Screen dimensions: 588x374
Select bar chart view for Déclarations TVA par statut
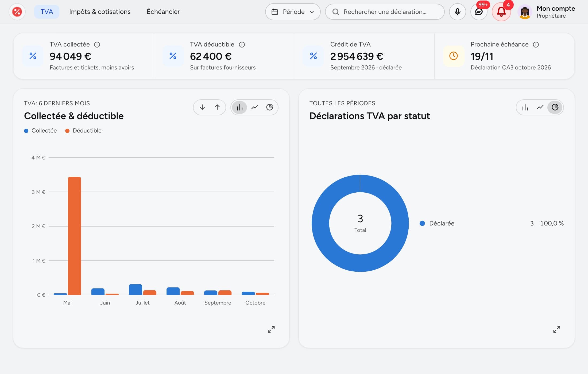tap(525, 107)
